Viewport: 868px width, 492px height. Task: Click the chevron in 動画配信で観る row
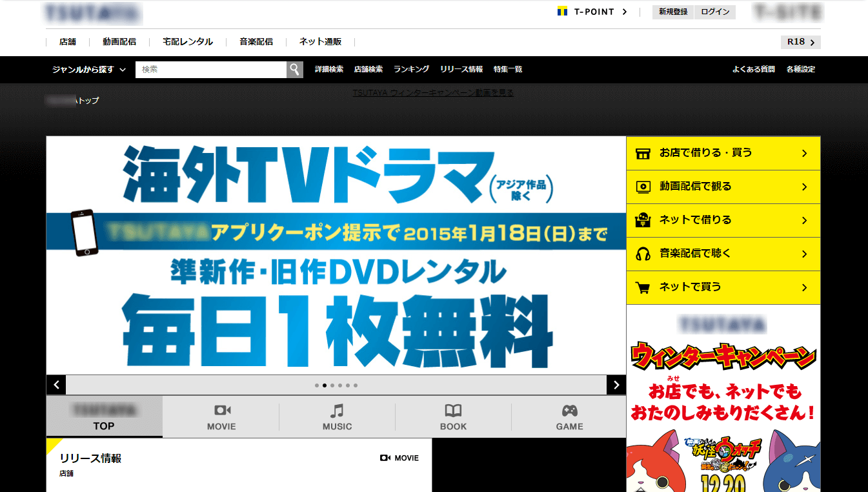[804, 187]
